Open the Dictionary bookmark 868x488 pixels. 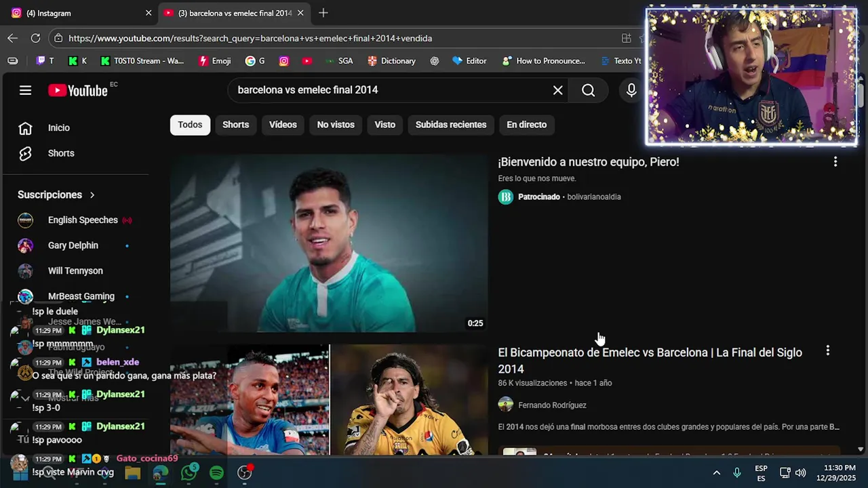click(392, 61)
